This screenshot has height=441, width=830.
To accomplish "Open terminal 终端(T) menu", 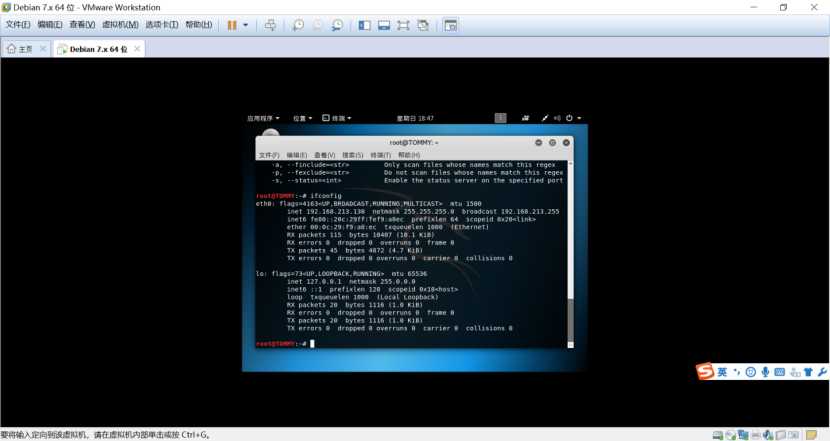I will pyautogui.click(x=381, y=155).
